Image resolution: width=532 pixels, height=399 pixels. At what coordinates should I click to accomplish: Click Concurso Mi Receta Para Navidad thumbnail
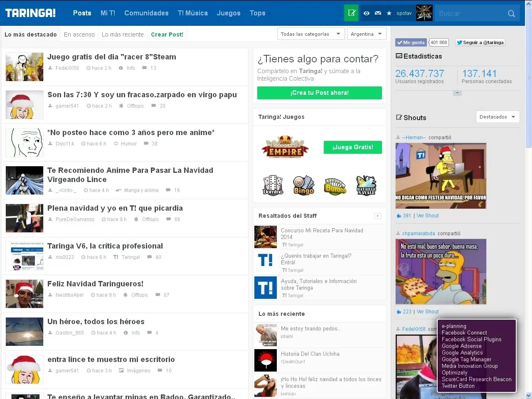(266, 237)
